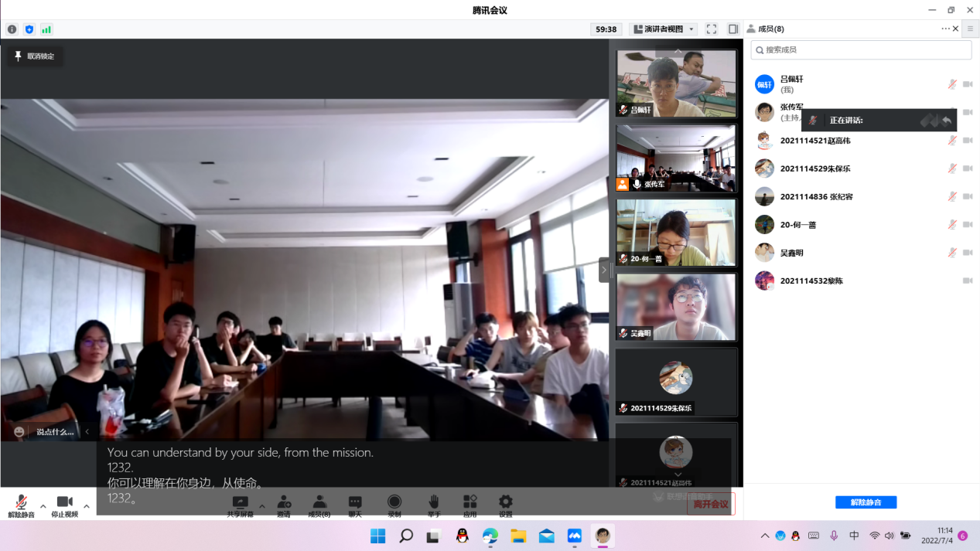Screen dimensions: 980x551
Task: Open the three-dot menu in members panel
Action: click(x=945, y=29)
